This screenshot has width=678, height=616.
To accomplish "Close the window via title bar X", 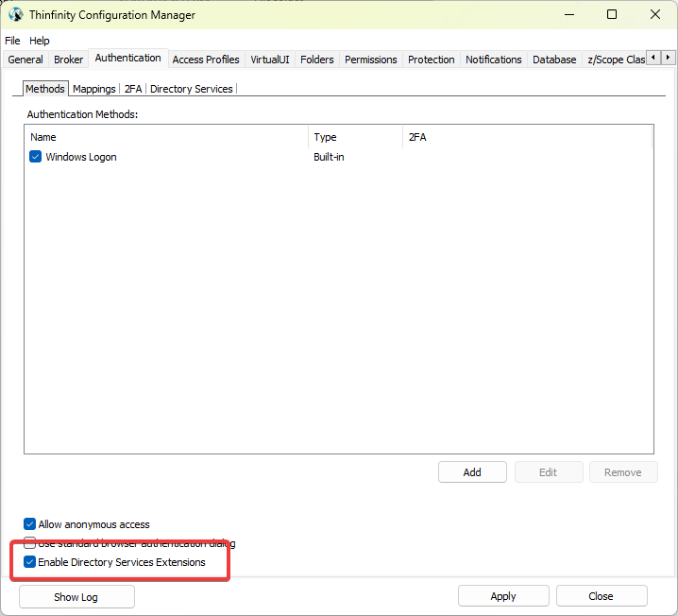I will 655,15.
